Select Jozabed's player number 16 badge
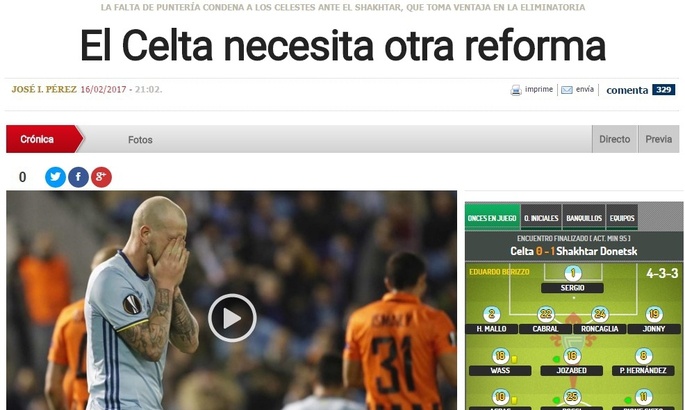The width and height of the screenshot is (685, 410). point(572,356)
